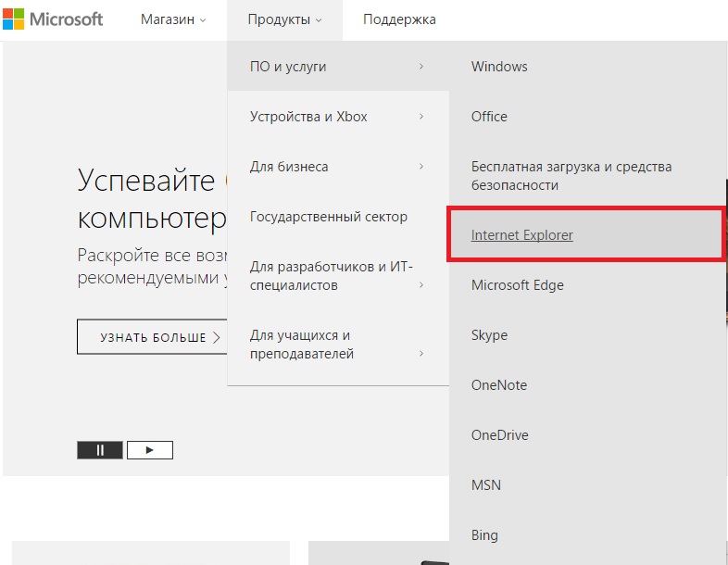Select ПО и услуги submenu

click(338, 67)
